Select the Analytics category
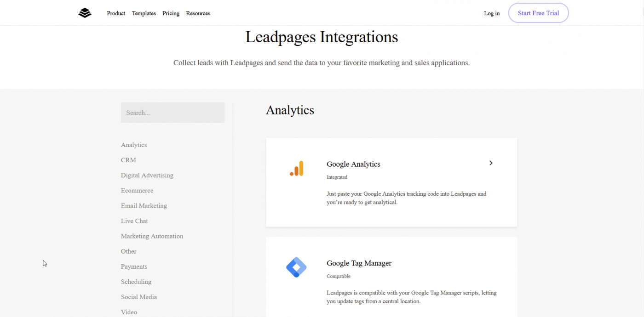644x317 pixels. [x=134, y=145]
